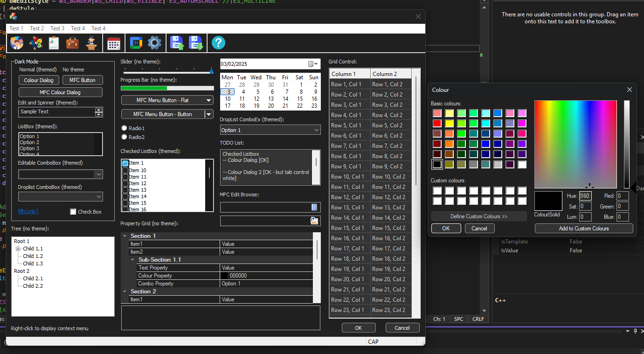Screen dimensions: 644x354
Task: Click the pin icon in the Visual Studio panel
Action: pos(635,331)
